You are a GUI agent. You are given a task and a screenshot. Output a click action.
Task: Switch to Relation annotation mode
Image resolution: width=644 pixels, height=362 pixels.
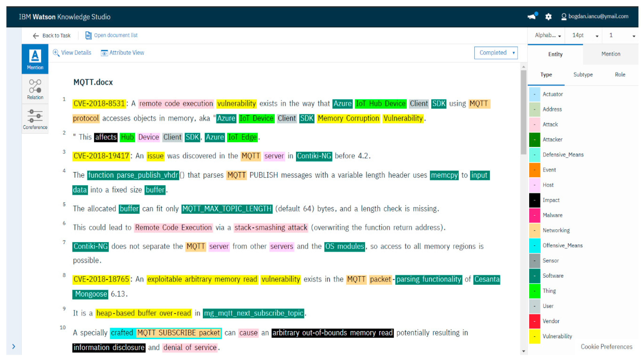[35, 89]
